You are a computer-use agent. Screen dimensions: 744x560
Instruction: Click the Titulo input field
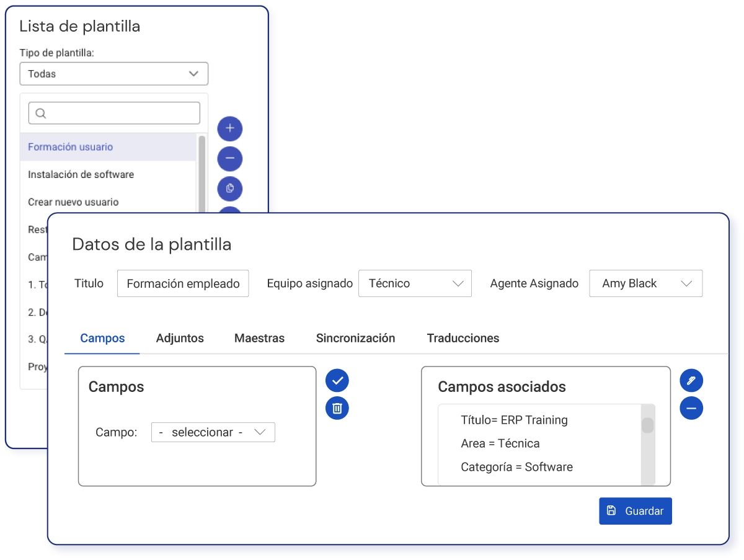click(183, 283)
